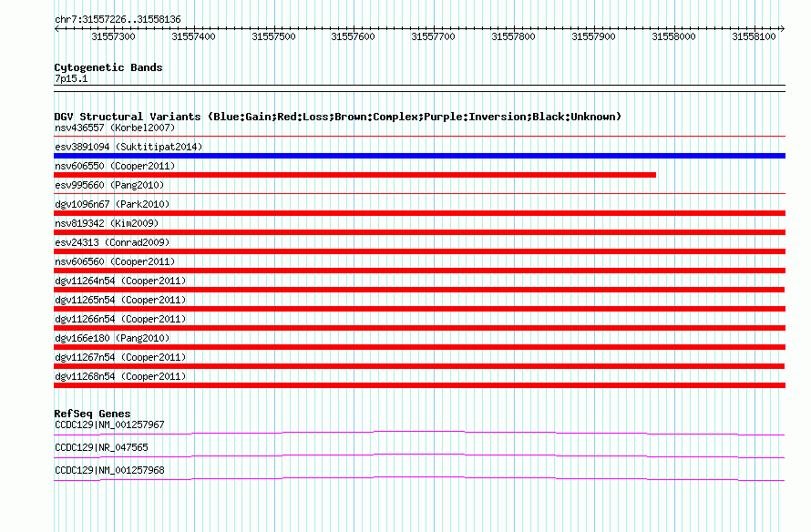
Task: Select the blue esv3891094 gain bar
Action: (x=419, y=156)
